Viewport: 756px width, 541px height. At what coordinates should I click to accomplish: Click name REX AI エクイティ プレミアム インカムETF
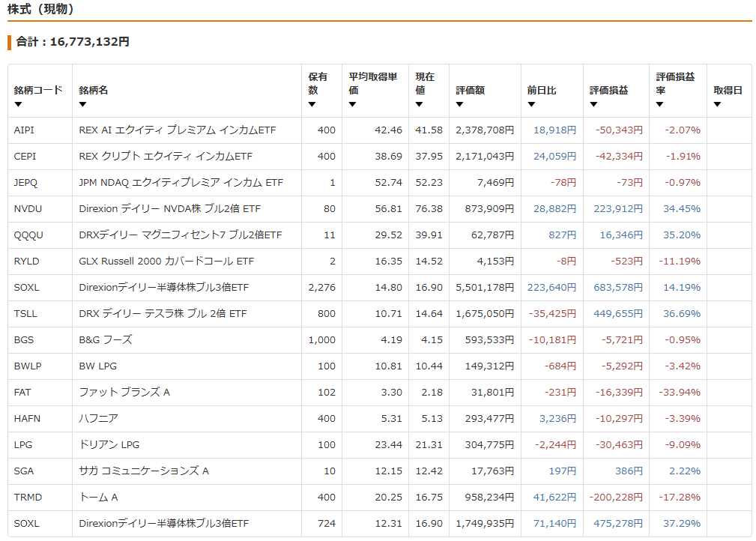[178, 130]
